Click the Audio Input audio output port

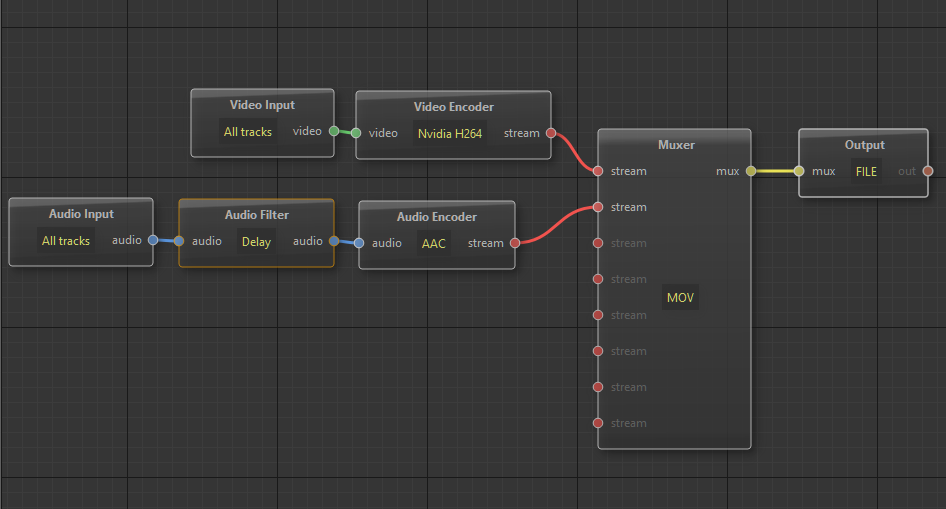point(153,240)
